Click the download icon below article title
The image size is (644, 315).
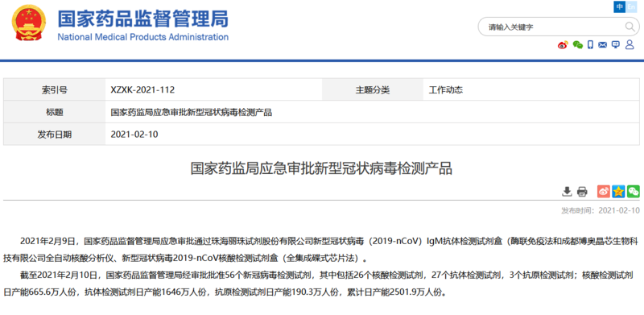click(x=567, y=191)
